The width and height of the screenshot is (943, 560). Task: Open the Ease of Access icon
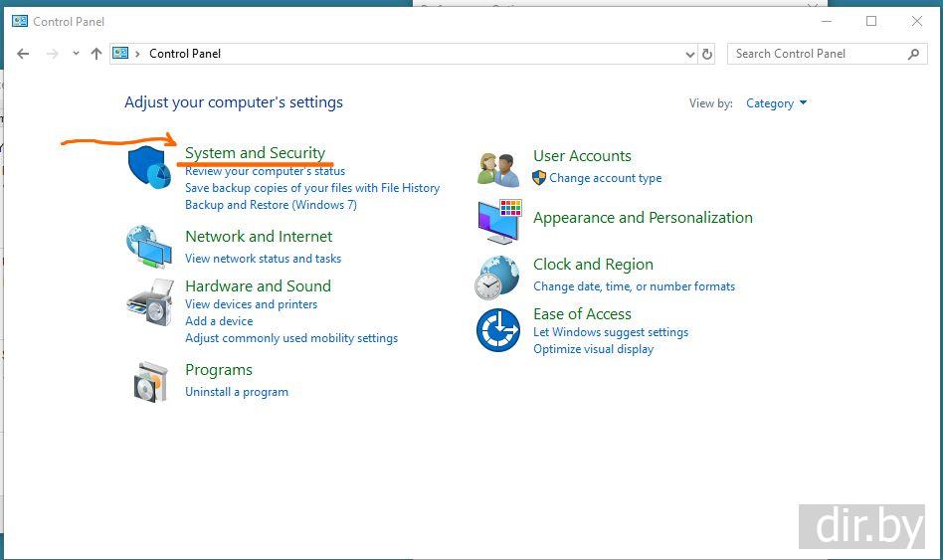point(497,329)
